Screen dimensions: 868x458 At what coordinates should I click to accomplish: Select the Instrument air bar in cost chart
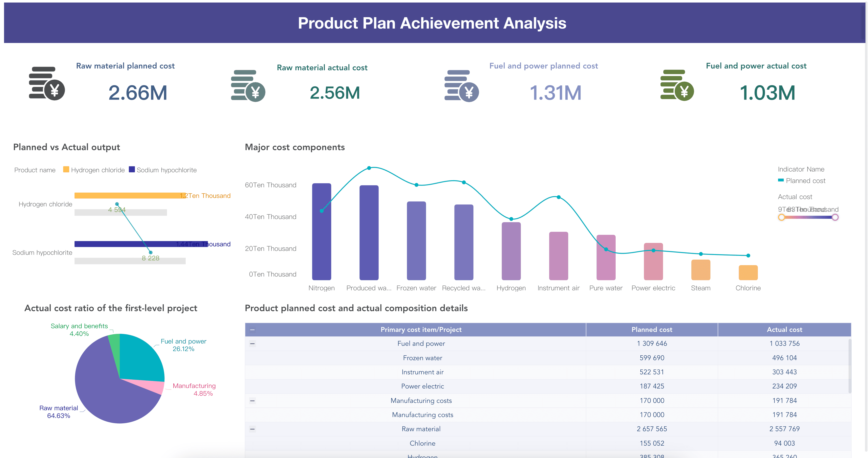pos(558,256)
